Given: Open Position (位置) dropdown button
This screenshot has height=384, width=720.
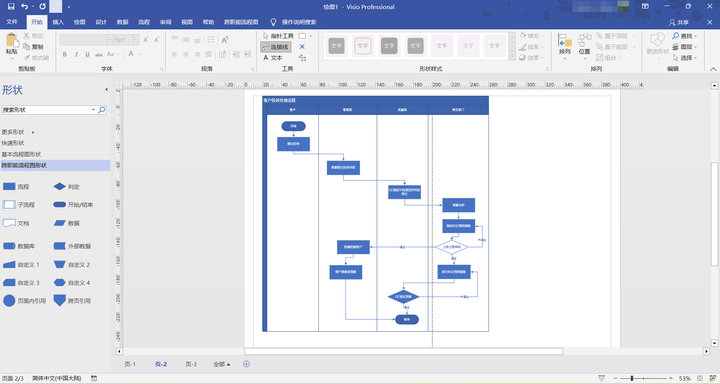Looking at the screenshot, I should click(x=585, y=45).
